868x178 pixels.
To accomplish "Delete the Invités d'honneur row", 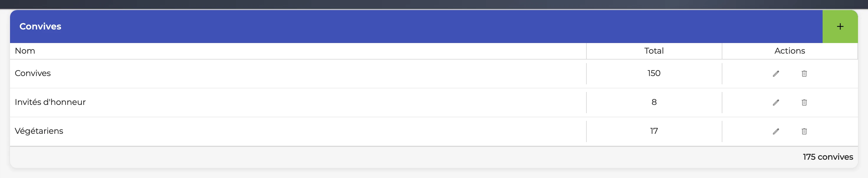I will point(804,103).
